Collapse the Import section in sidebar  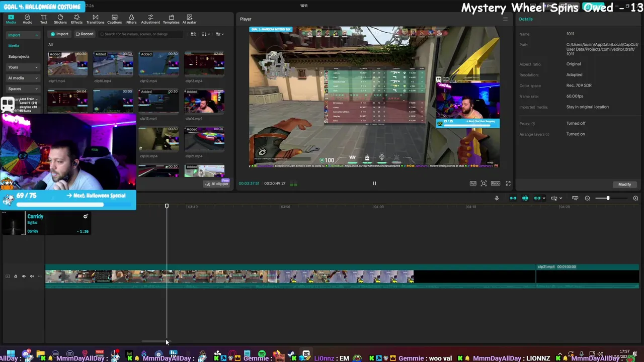click(x=23, y=35)
